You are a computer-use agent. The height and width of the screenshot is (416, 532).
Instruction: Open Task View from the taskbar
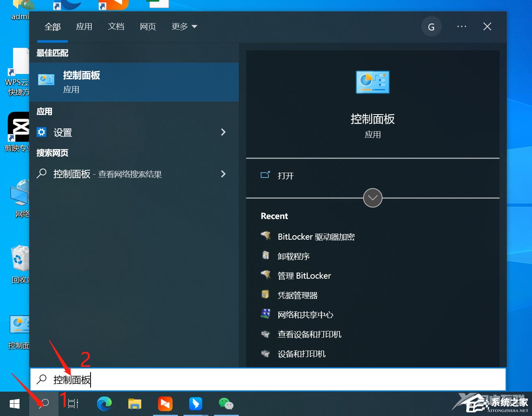(x=73, y=404)
